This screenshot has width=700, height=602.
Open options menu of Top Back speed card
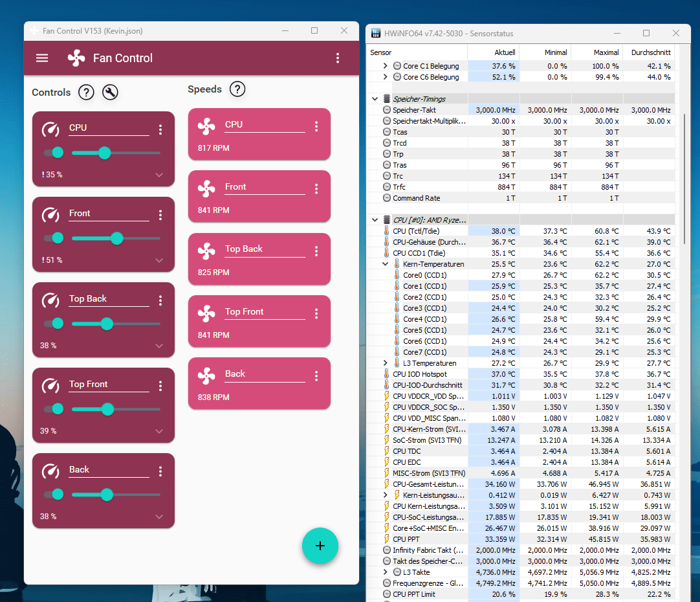click(316, 251)
